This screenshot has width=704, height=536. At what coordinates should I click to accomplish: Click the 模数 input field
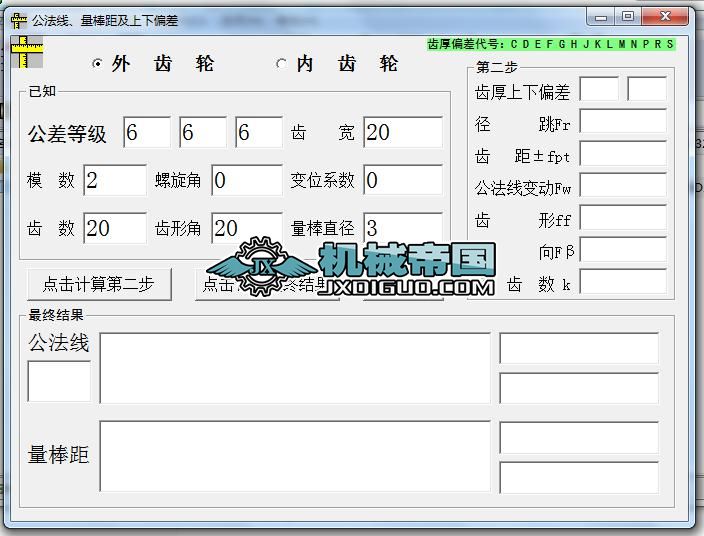tap(115, 180)
